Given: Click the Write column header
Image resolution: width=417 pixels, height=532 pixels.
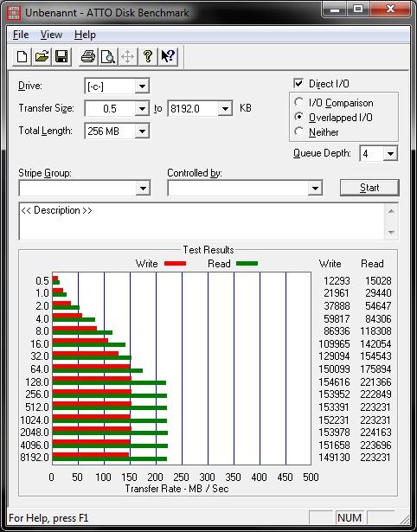Looking at the screenshot, I should [x=330, y=264].
